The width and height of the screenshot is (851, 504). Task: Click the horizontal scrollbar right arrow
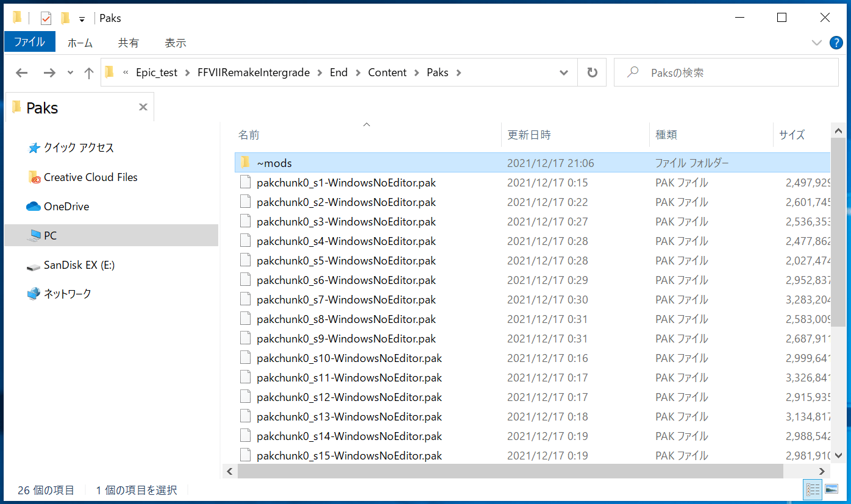click(822, 471)
